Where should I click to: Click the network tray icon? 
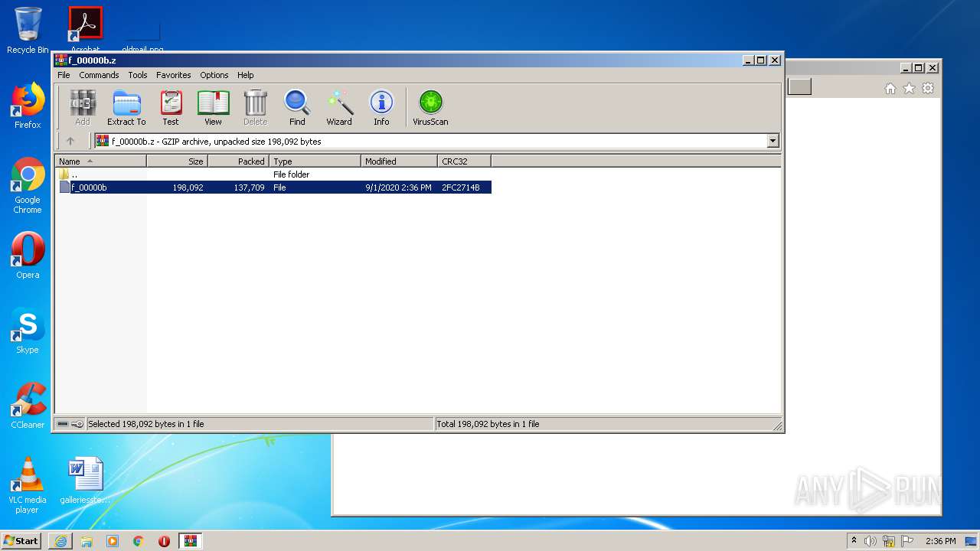889,541
